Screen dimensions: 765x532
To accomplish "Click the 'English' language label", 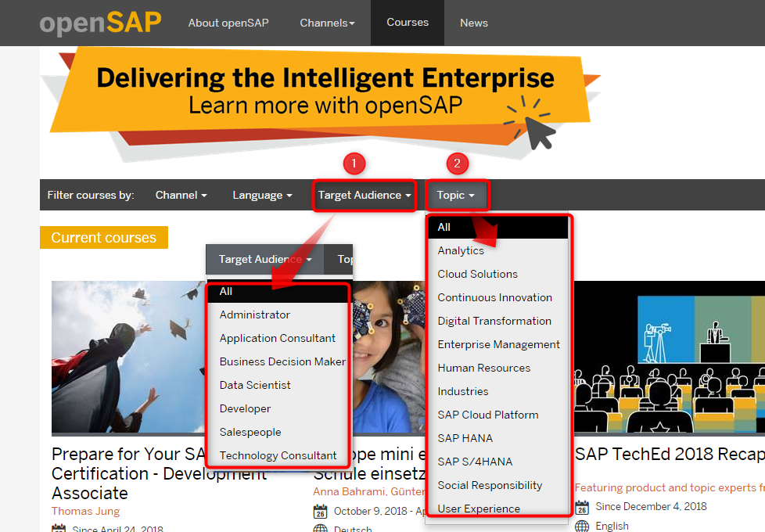I will click(612, 526).
